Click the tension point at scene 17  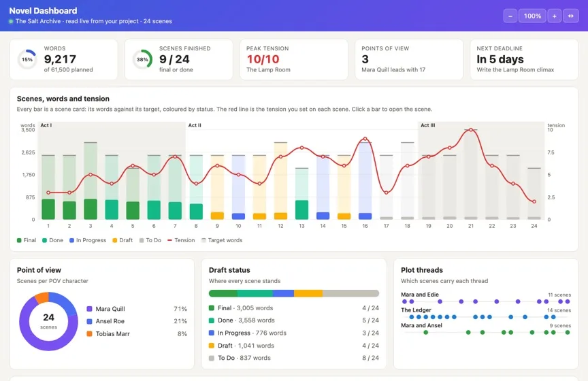pos(387,193)
